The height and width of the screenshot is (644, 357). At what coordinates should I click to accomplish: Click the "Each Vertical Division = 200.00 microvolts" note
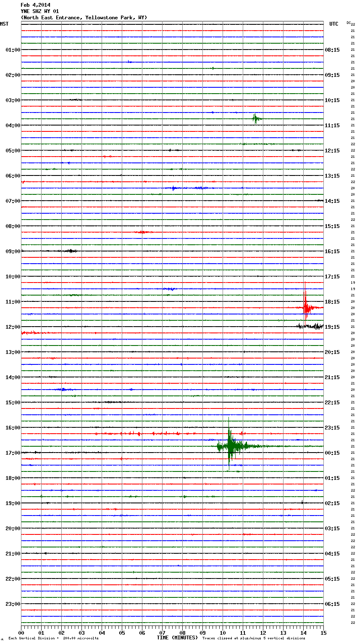[53, 639]
